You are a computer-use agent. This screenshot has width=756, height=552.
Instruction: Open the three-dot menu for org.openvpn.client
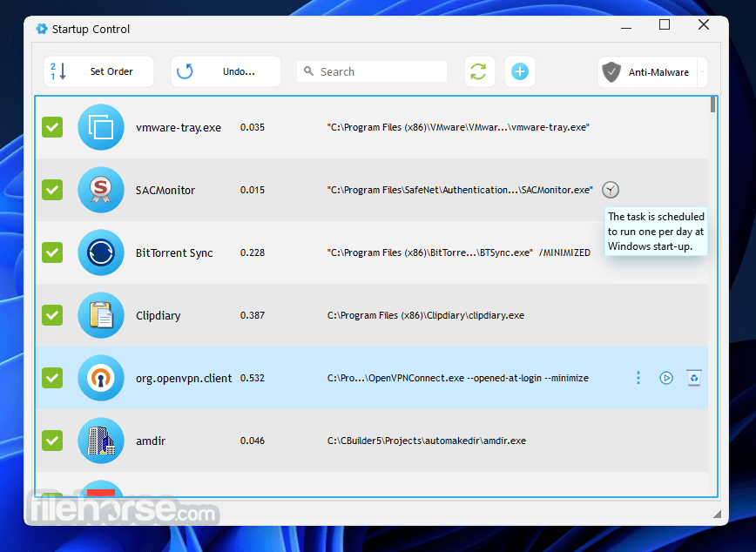tap(638, 378)
